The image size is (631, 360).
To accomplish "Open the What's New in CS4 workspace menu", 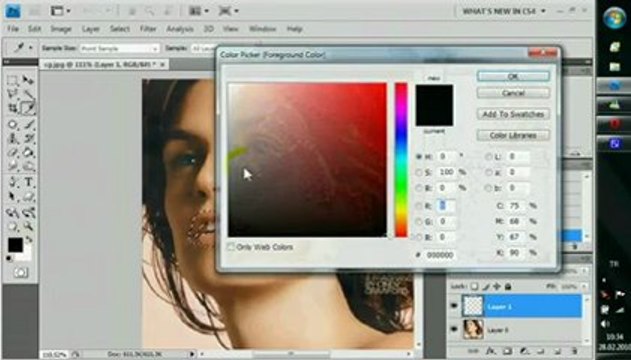I will pos(503,11).
